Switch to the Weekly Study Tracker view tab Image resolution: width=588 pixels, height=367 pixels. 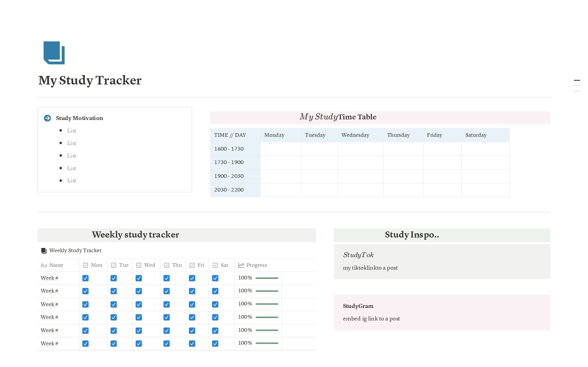coord(71,251)
